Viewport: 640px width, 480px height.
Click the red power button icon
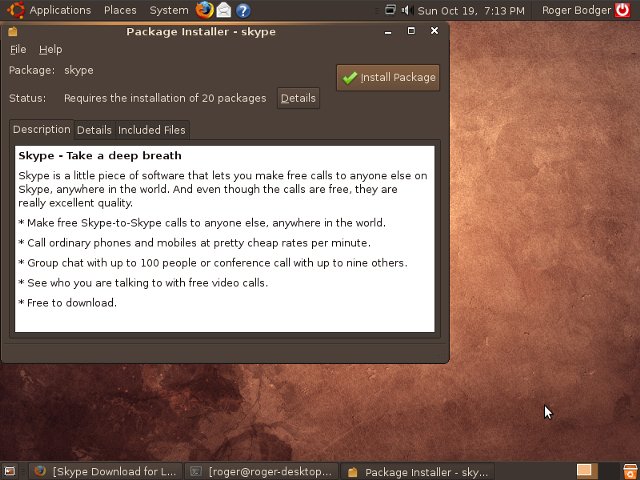tap(622, 10)
